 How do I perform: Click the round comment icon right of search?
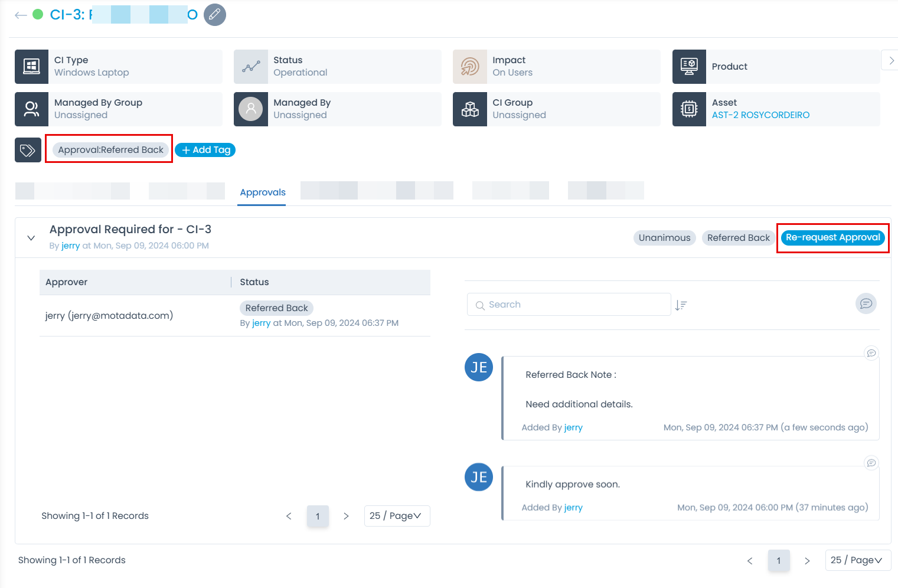point(866,303)
